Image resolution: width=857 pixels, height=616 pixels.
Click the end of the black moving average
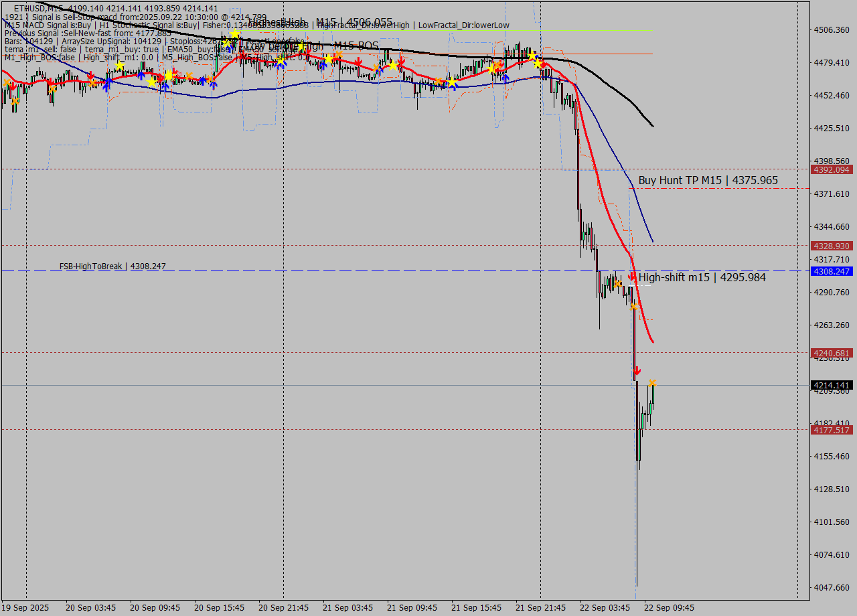tap(652, 126)
